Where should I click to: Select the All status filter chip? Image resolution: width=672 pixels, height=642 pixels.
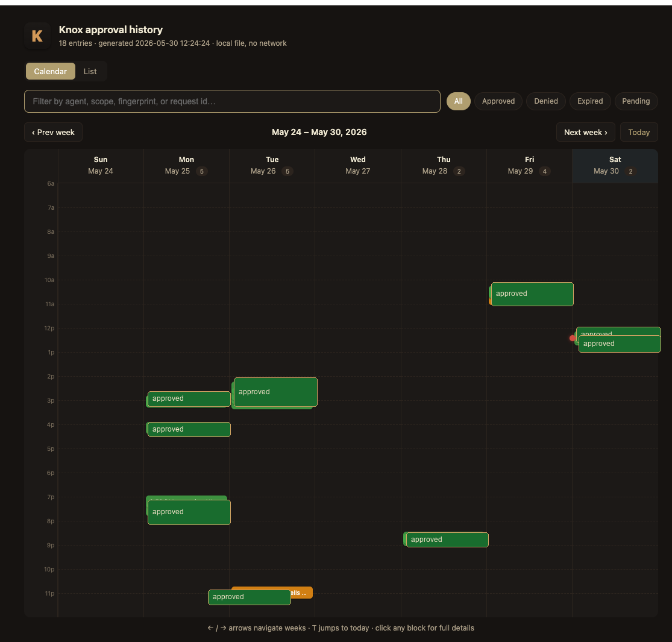coord(458,101)
